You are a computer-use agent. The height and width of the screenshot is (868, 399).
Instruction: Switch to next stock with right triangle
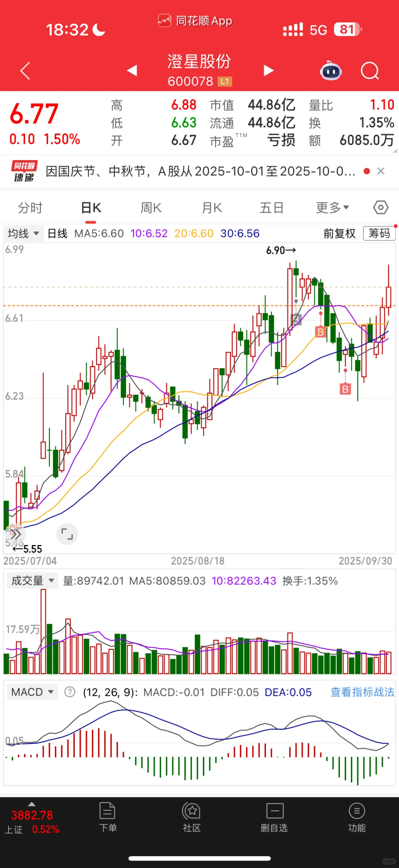coord(268,70)
